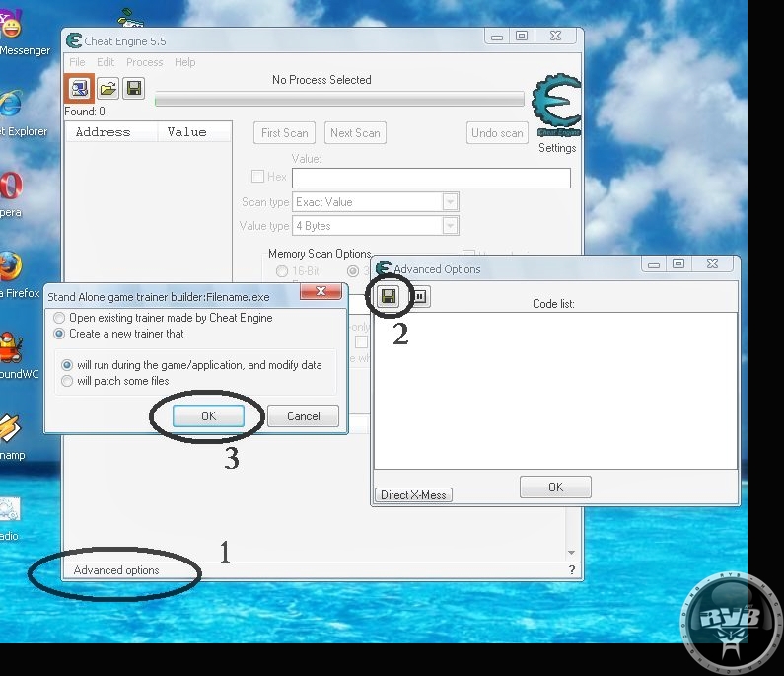Close the trainer builder dialog
The image size is (784, 676).
tap(321, 291)
